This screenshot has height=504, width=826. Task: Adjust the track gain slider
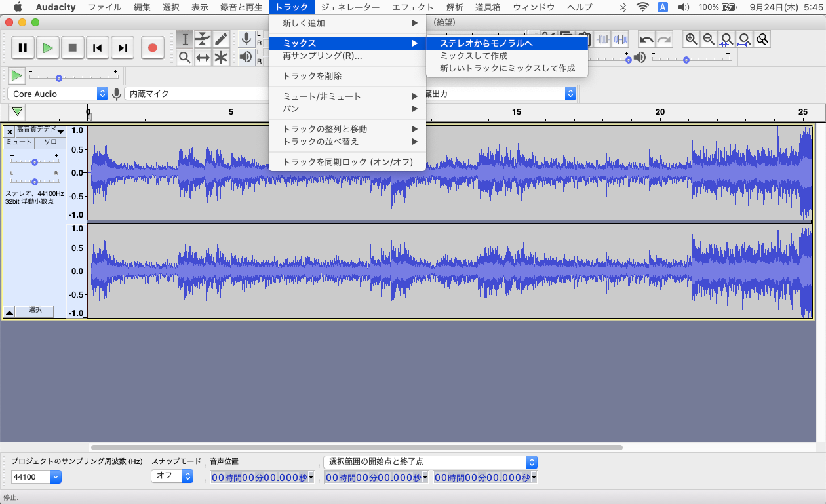(34, 161)
